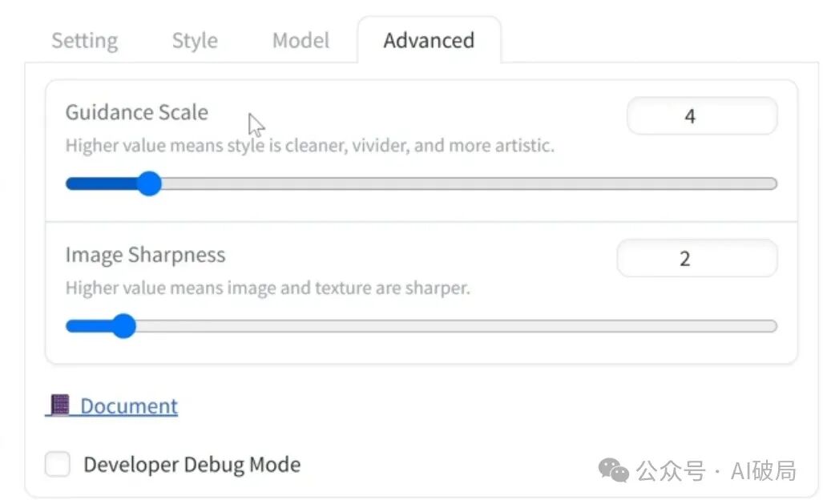Go to the Model tab
The height and width of the screenshot is (504, 823).
coord(301,40)
